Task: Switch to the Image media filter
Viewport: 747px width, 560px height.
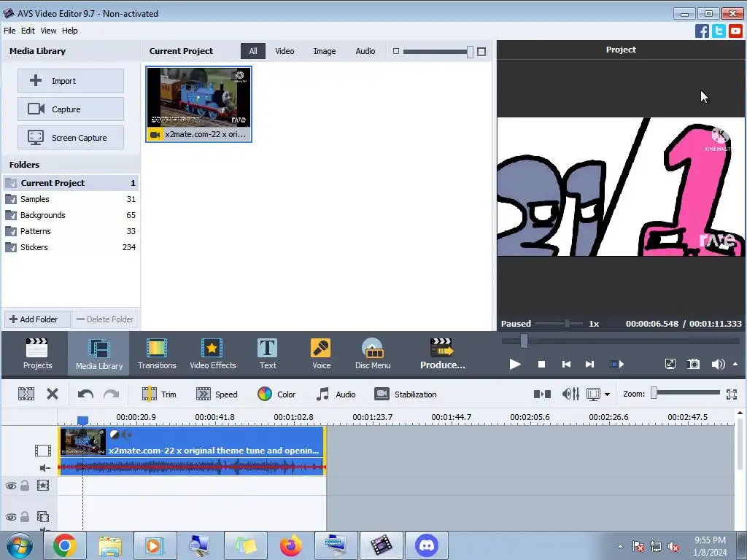Action: (x=325, y=51)
